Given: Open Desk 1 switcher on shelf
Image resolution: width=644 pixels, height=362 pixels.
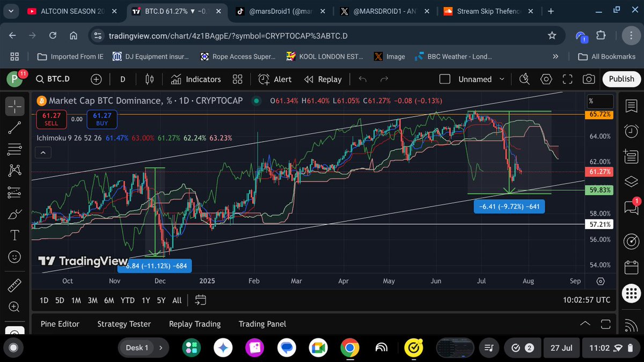Looking at the screenshot, I should click(143, 348).
